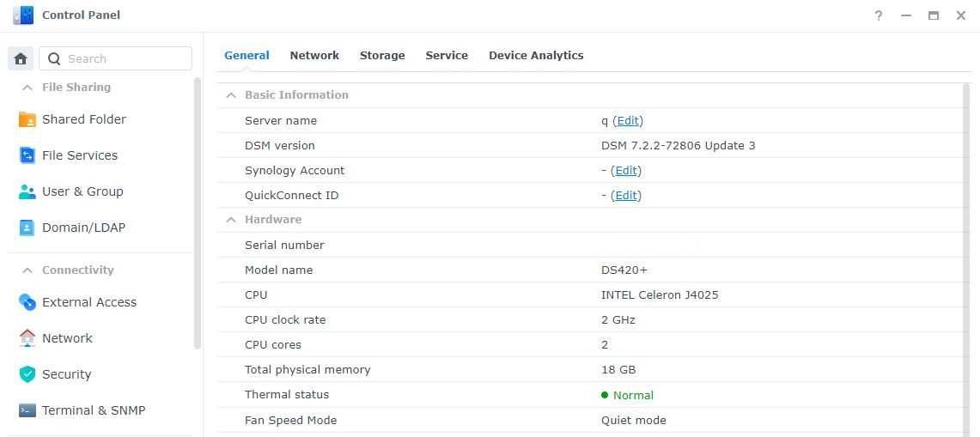The width and height of the screenshot is (980, 437).
Task: Select the User & Group label
Action: 82,192
